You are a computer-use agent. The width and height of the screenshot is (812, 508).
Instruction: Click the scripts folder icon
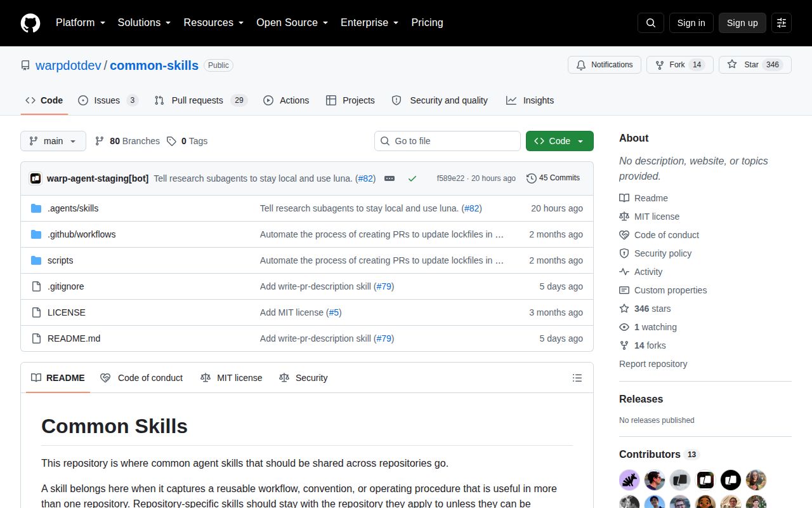tap(36, 260)
